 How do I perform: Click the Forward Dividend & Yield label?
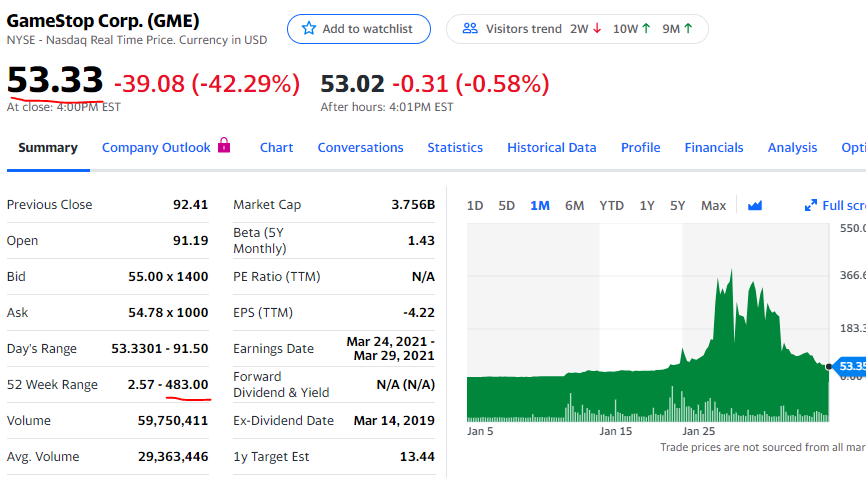(x=281, y=385)
